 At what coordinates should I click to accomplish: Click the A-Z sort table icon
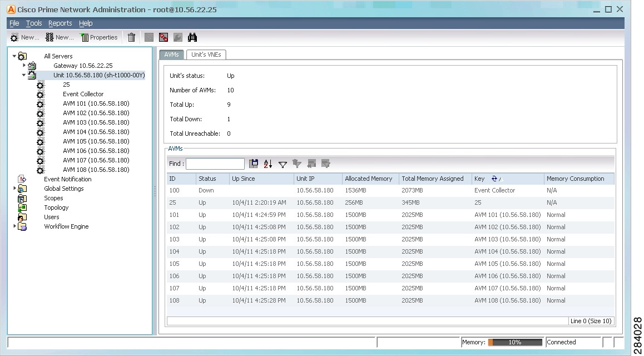pyautogui.click(x=268, y=164)
